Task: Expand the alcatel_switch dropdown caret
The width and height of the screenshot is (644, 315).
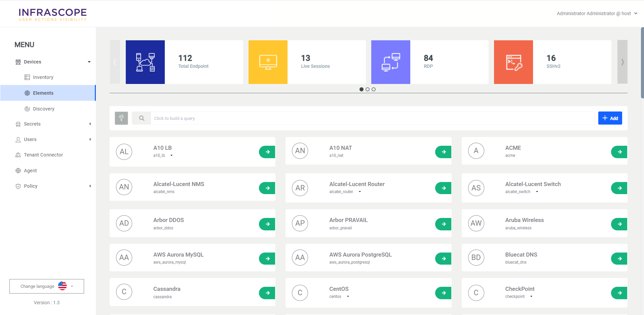Action: click(537, 192)
